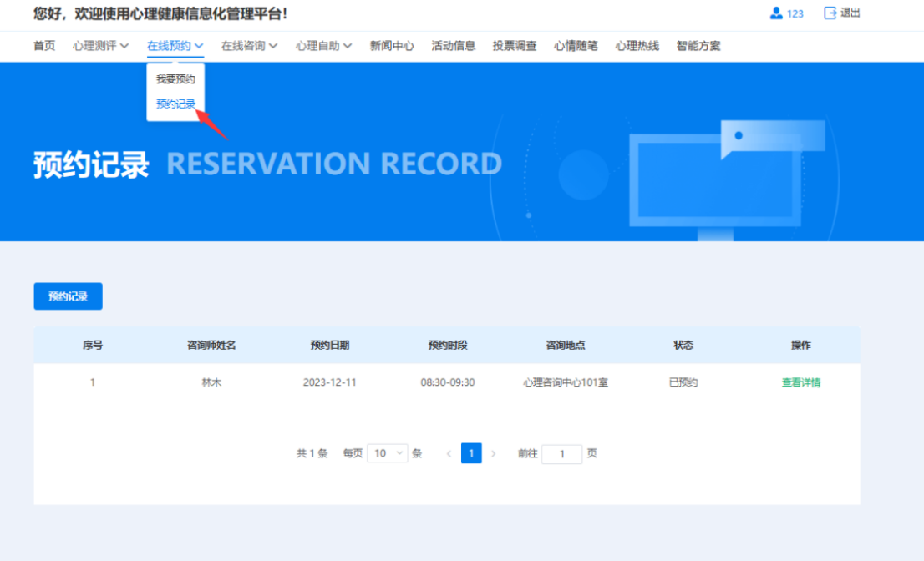Select 我要预约 from the dropdown
The width and height of the screenshot is (924, 561).
tap(175, 79)
